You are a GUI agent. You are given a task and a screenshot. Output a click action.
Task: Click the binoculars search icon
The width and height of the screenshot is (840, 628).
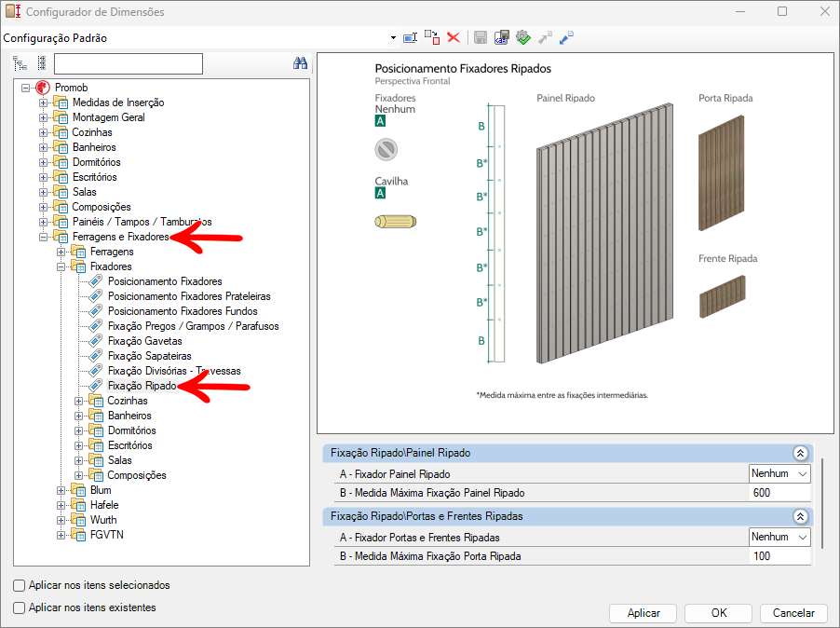pyautogui.click(x=300, y=63)
